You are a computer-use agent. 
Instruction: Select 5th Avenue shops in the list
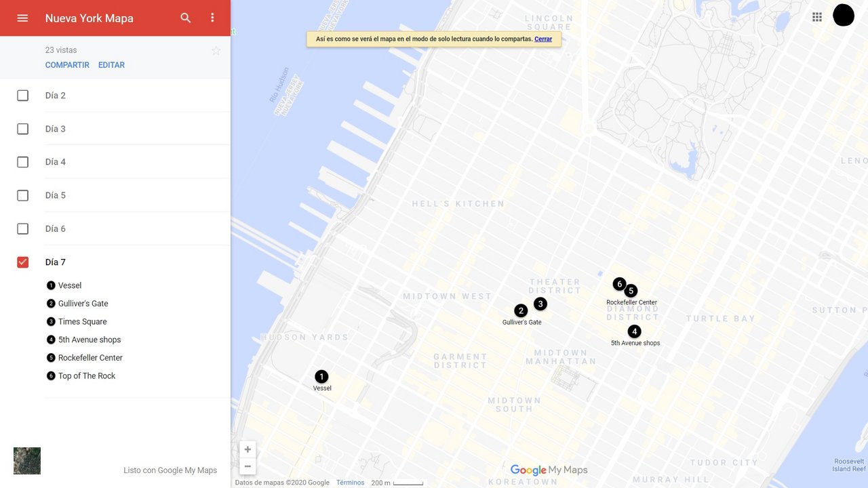click(x=90, y=340)
